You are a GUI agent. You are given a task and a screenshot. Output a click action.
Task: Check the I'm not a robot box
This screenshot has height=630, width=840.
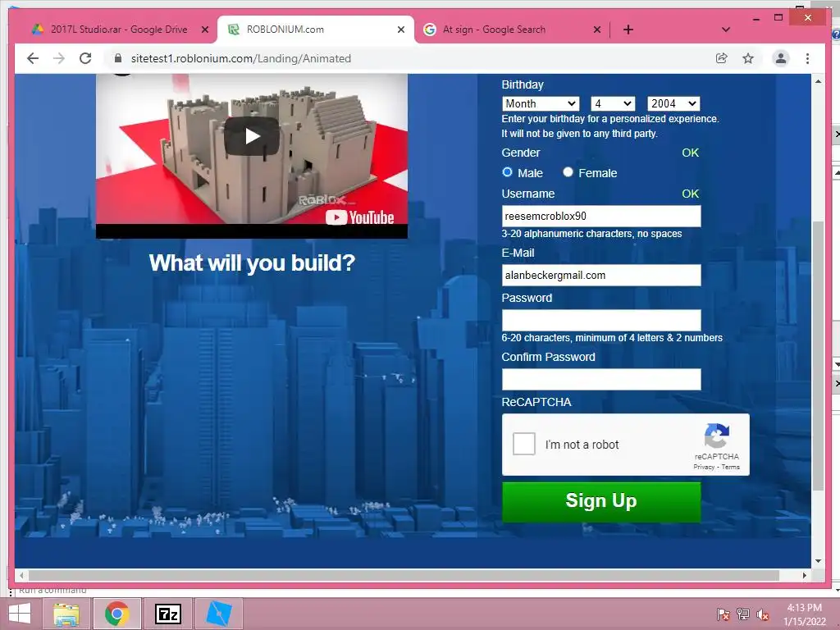(x=524, y=444)
